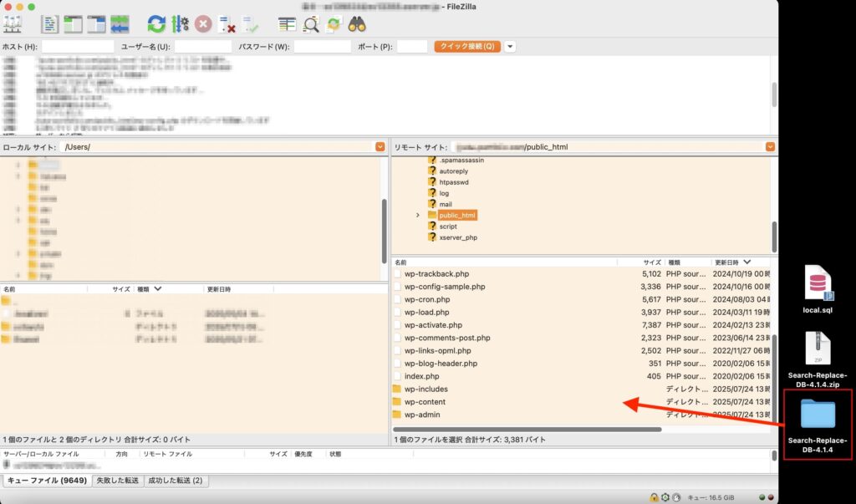Open the リモート サイト path dropdown
Image resolution: width=856 pixels, height=504 pixels.
click(x=770, y=147)
